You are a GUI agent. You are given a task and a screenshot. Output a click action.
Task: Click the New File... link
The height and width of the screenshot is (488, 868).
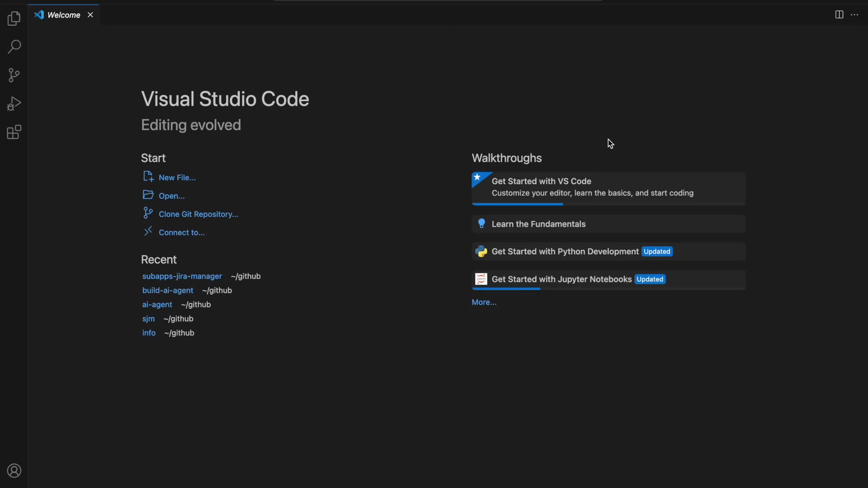[x=177, y=178]
